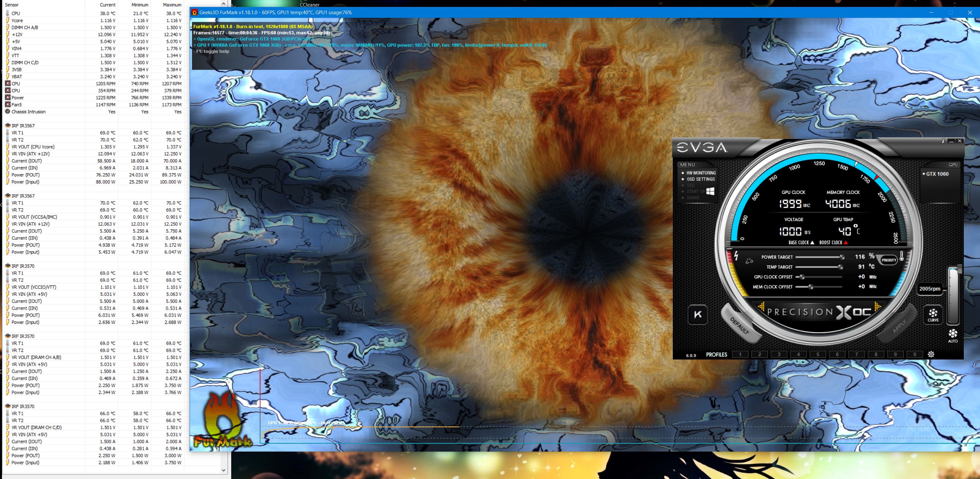This screenshot has height=479, width=980.
Task: Select profile slot 1
Action: [740, 354]
